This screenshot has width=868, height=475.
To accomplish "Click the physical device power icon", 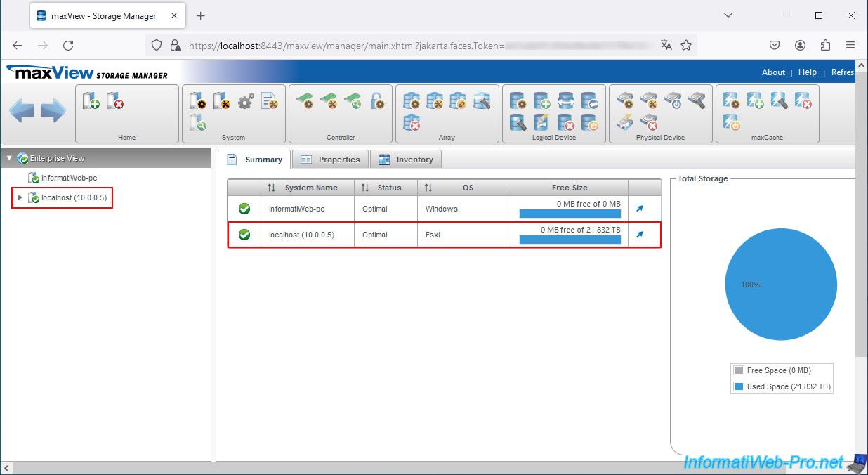I will tap(673, 101).
